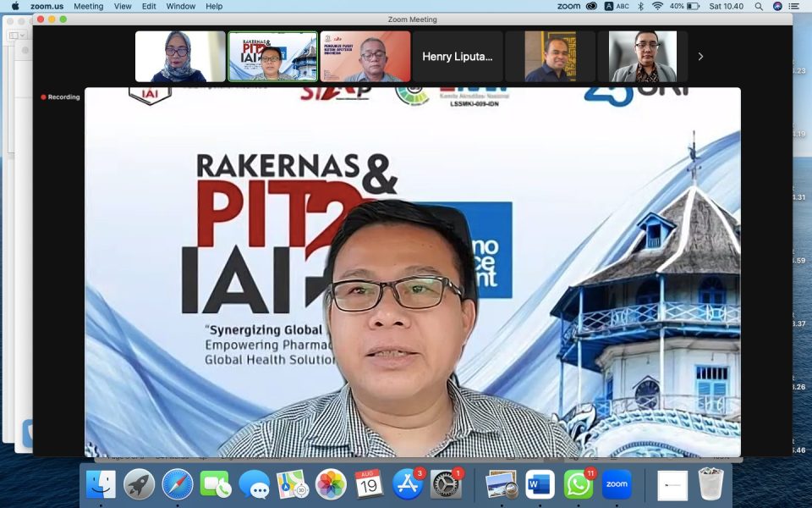Image resolution: width=812 pixels, height=508 pixels.
Task: Open App Store with update badge
Action: pos(408,484)
